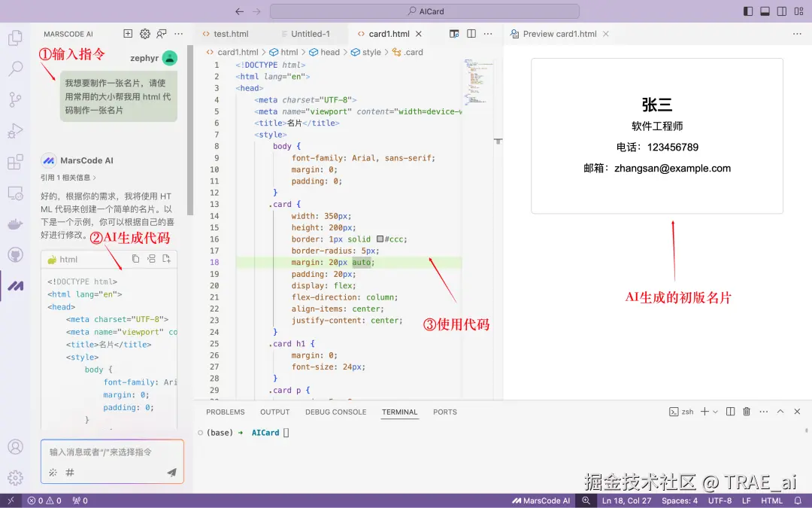Click the # context icon in chat input

[70, 472]
